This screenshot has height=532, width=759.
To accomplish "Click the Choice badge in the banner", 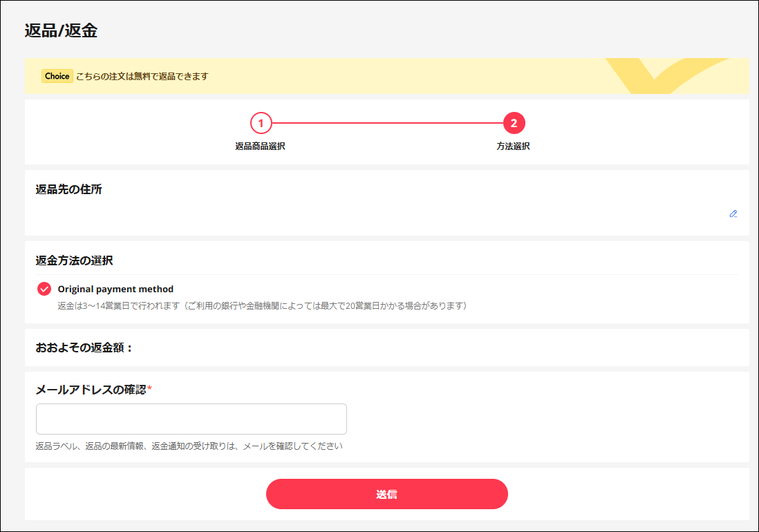I will [x=57, y=76].
